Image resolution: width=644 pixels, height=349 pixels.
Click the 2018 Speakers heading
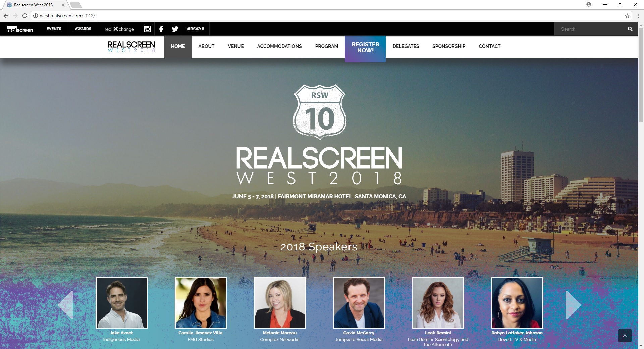319,247
